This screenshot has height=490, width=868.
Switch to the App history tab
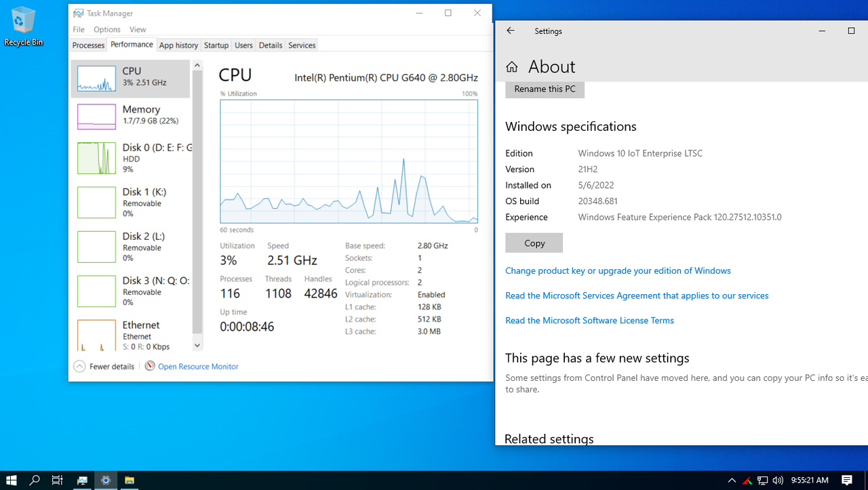point(178,45)
